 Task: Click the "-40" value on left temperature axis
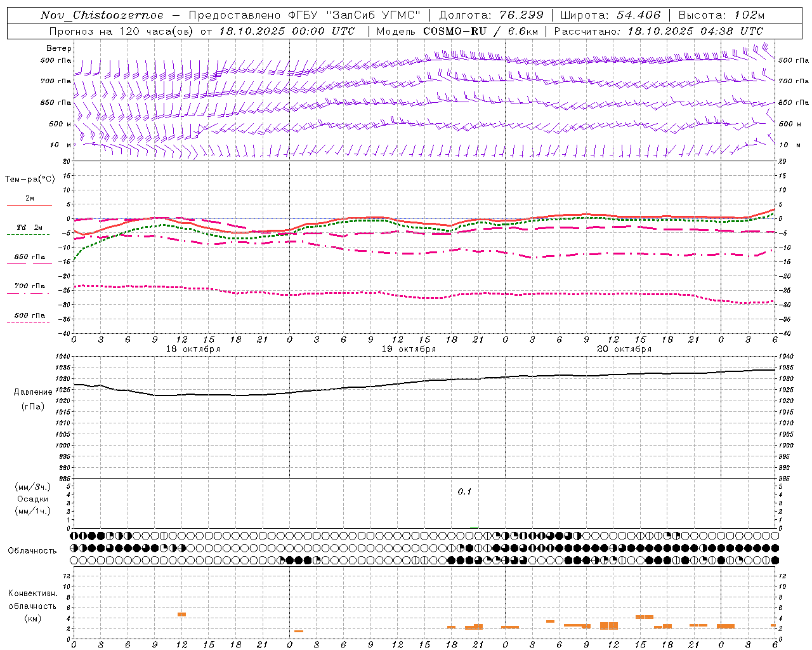pos(65,333)
